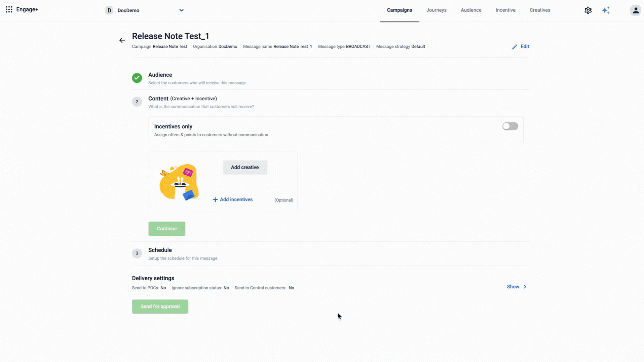Expand the DocDemo organisation dropdown
This screenshot has width=644, height=362.
[x=181, y=10]
